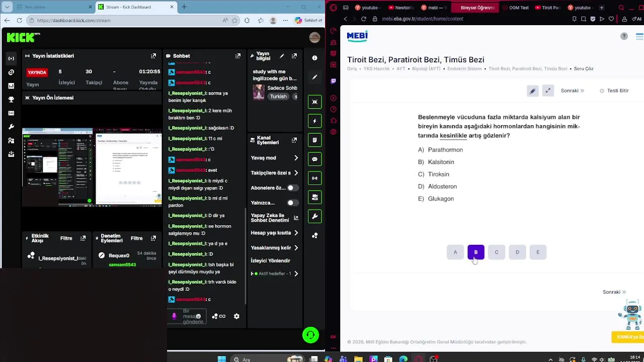Click the green document icon in right rail

click(314, 140)
